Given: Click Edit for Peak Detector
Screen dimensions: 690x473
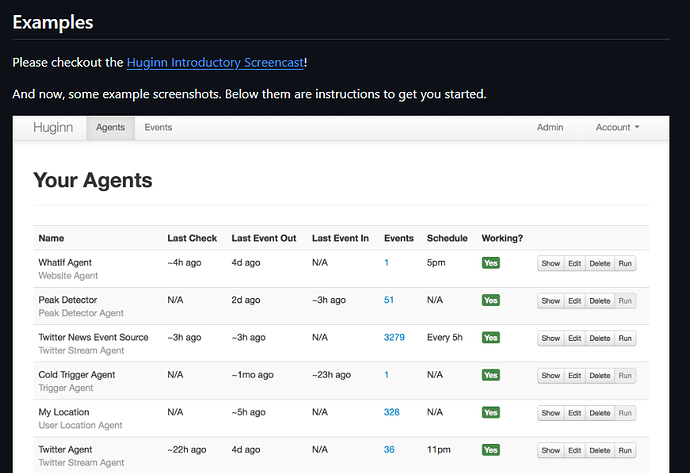Looking at the screenshot, I should pos(574,300).
